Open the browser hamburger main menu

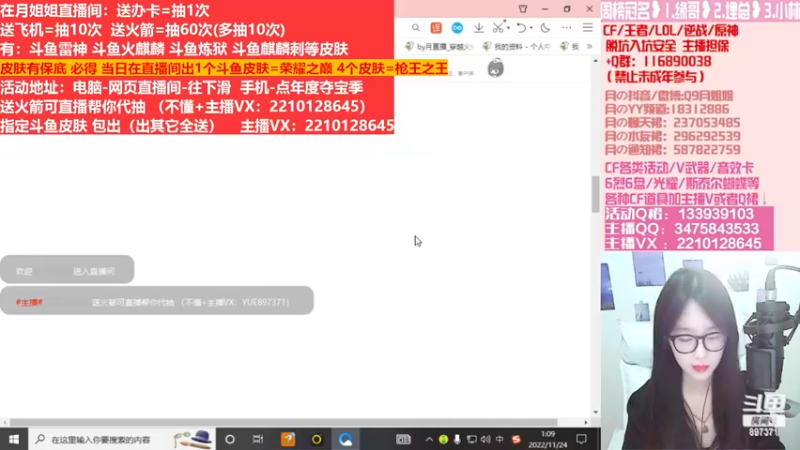coord(588,28)
